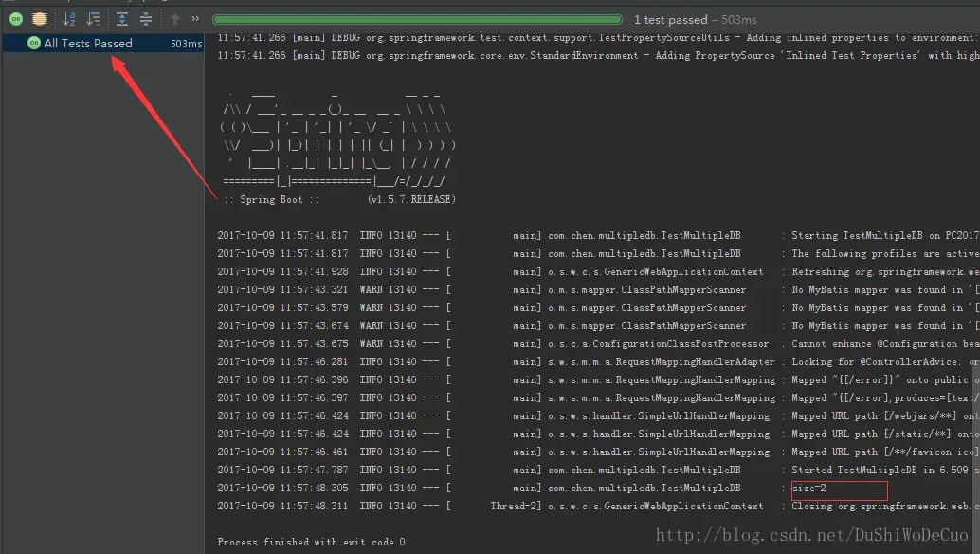Click the StandardEnvironment DEBUG log line
Screen dimensions: 980x554
coord(598,56)
